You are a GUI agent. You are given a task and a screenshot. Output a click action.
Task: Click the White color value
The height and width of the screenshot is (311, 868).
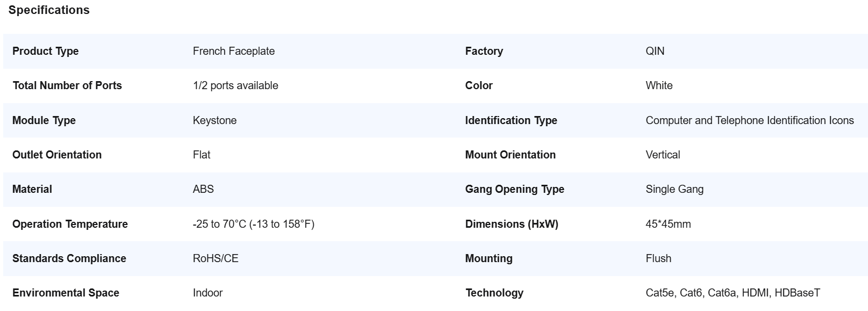pos(659,85)
